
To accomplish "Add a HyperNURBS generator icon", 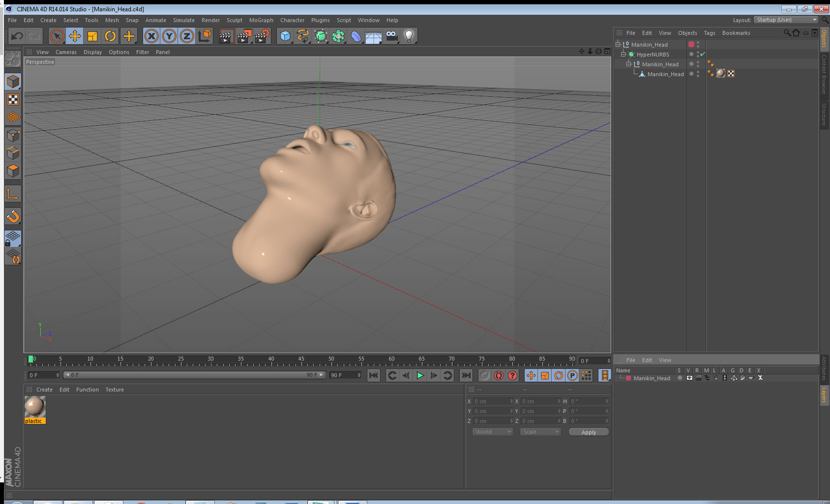I will pos(321,36).
